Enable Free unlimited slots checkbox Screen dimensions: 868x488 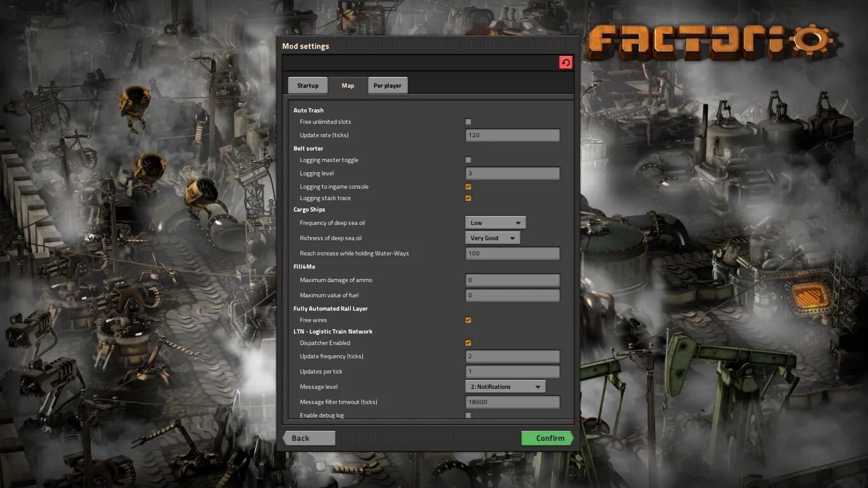click(468, 122)
